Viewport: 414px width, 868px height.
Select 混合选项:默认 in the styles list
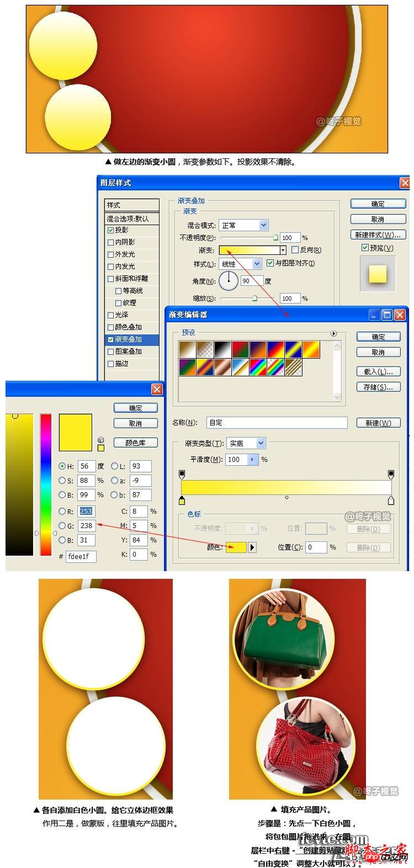tap(132, 219)
